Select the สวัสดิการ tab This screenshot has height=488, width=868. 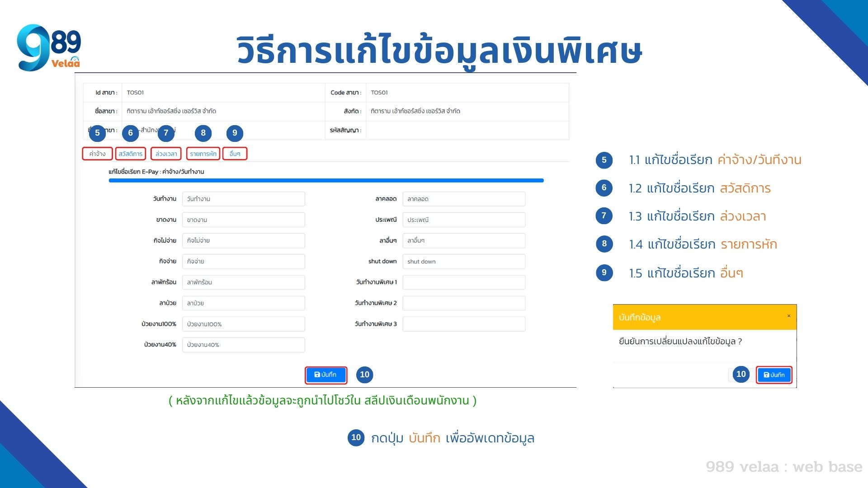(x=131, y=153)
